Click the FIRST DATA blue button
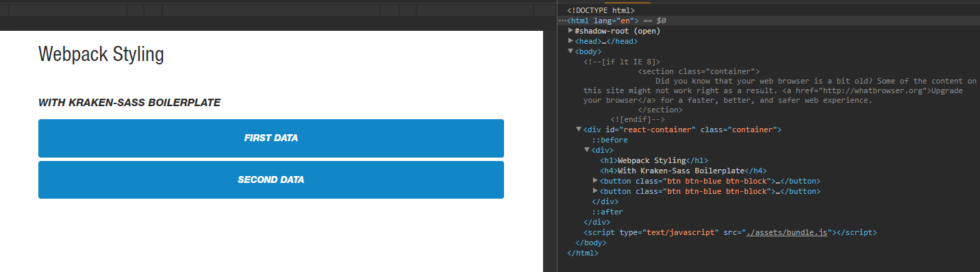Image resolution: width=980 pixels, height=272 pixels. [271, 138]
